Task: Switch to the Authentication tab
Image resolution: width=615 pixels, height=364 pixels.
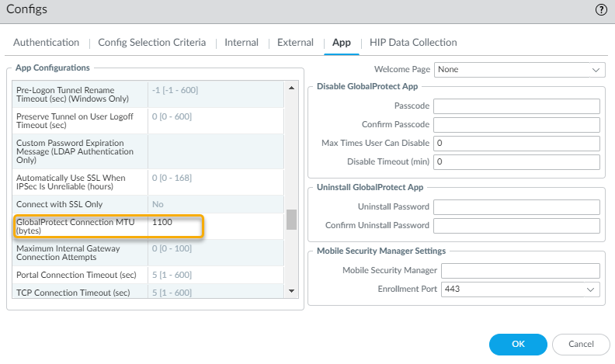Action: 47,43
